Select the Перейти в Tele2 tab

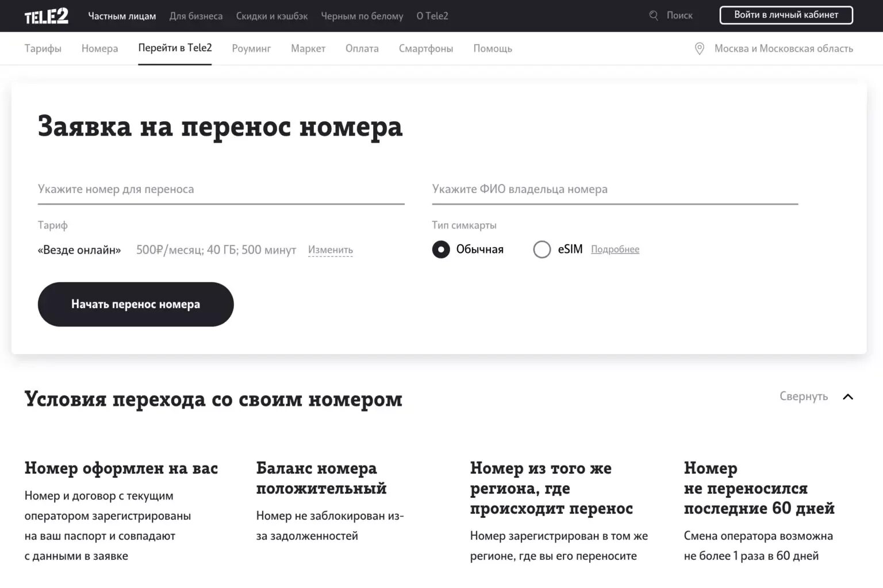[x=175, y=48]
